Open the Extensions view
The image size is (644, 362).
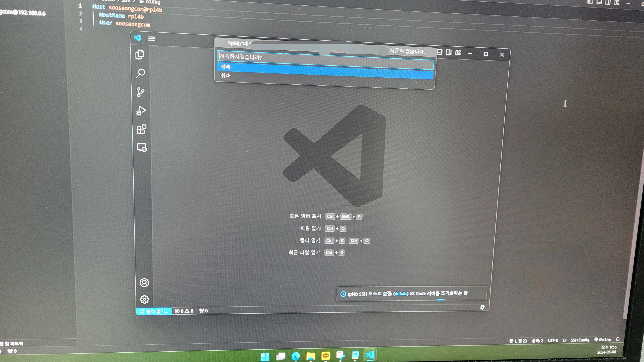(x=141, y=129)
